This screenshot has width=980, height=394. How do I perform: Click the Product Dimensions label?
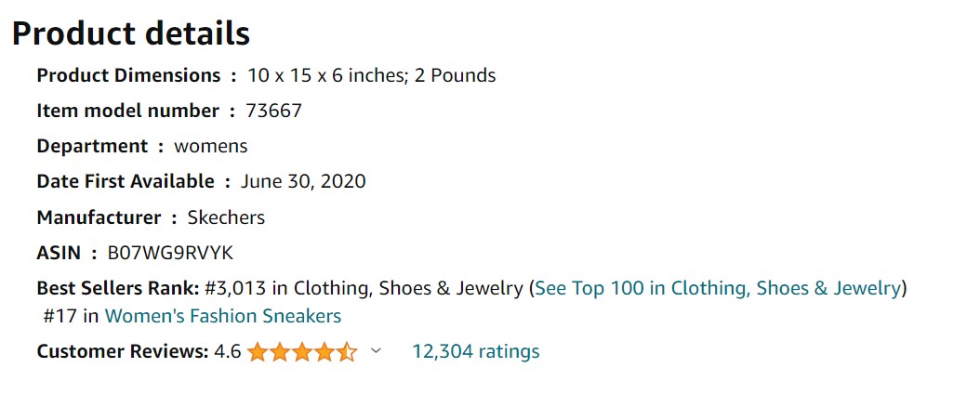point(128,75)
